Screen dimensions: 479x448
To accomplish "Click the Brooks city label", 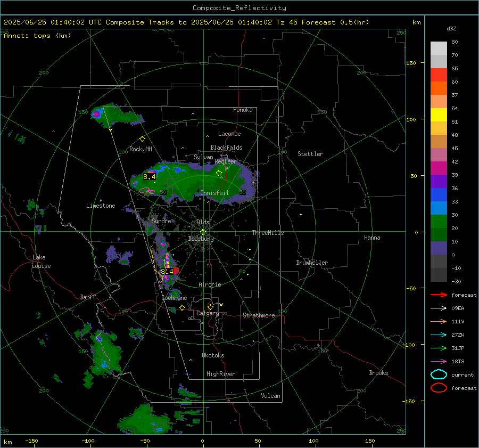I will click(x=378, y=373).
